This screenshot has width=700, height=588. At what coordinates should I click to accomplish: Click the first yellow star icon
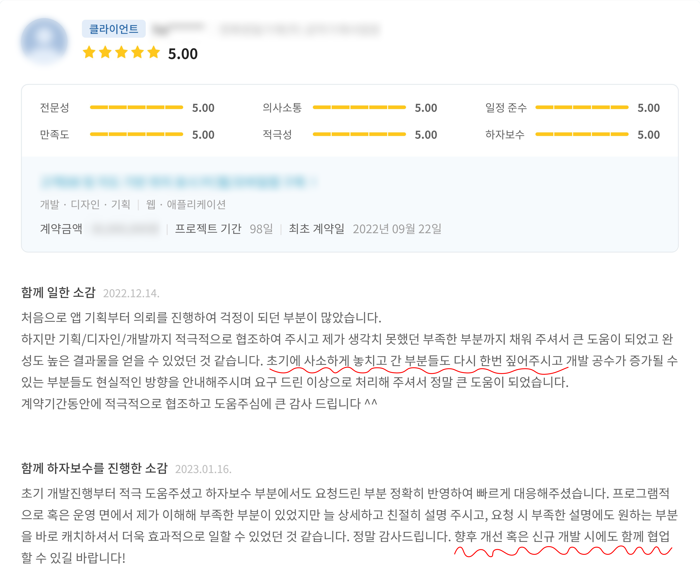pyautogui.click(x=89, y=52)
